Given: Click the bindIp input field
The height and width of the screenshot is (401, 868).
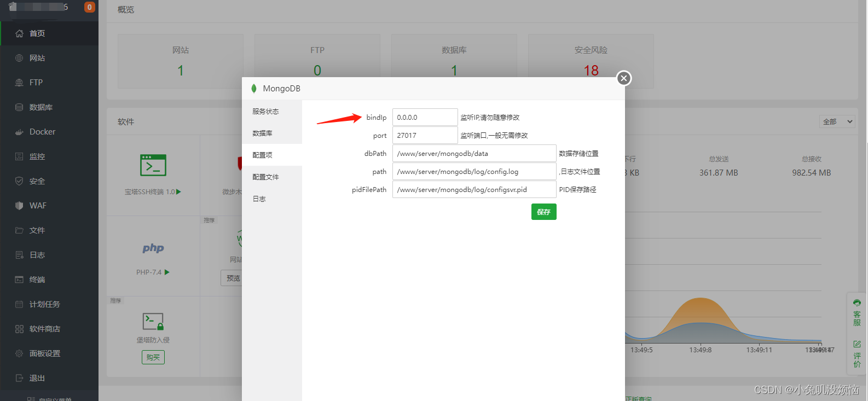Looking at the screenshot, I should click(425, 117).
